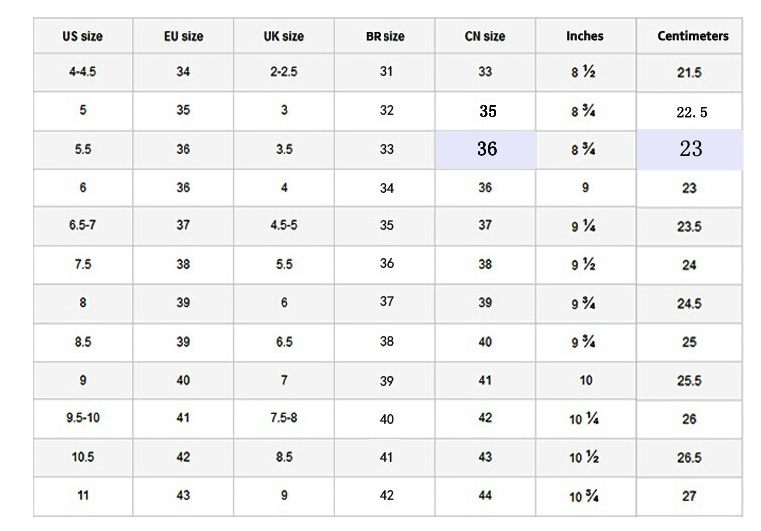This screenshot has width=761, height=531.
Task: Select the UK size 7.5-8 cell
Action: (x=284, y=418)
